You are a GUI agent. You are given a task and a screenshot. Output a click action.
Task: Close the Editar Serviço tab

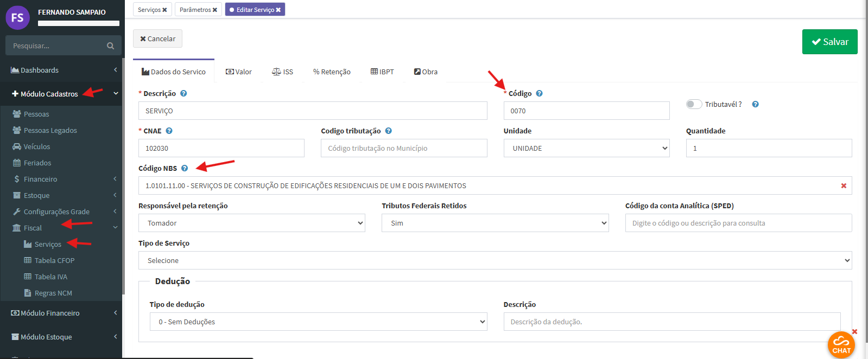278,10
